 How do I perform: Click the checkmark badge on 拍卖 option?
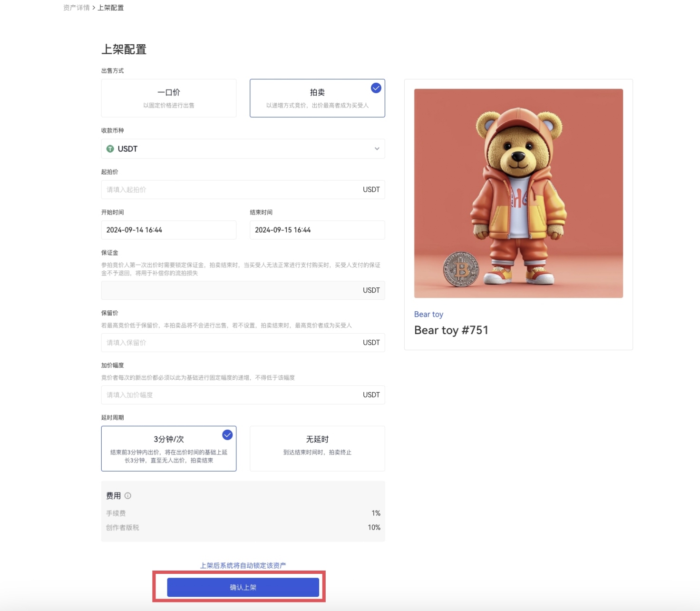tap(376, 88)
